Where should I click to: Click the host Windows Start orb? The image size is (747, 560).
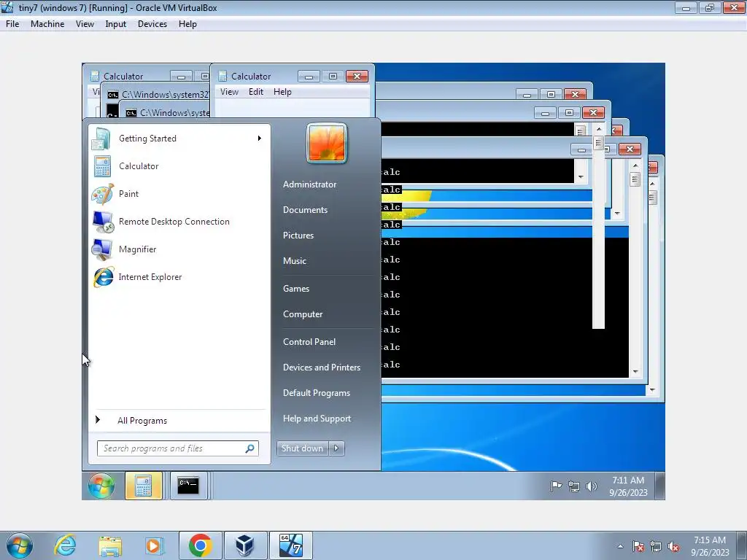click(20, 545)
